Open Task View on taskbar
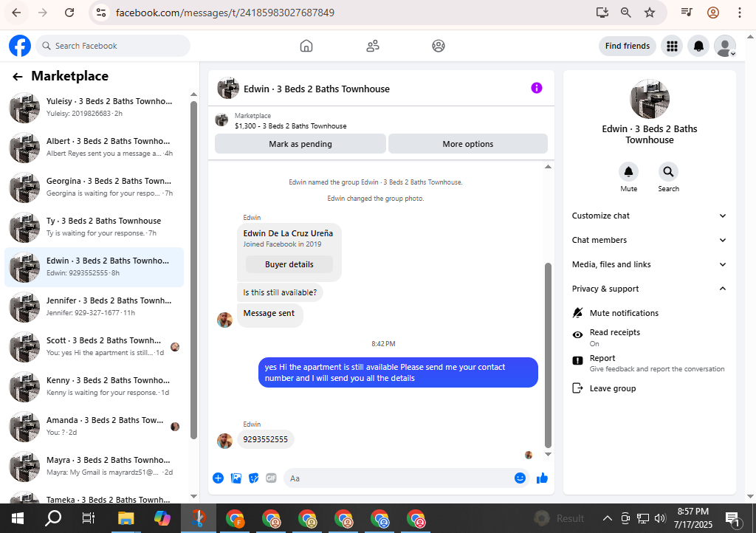This screenshot has width=756, height=533. click(x=89, y=518)
